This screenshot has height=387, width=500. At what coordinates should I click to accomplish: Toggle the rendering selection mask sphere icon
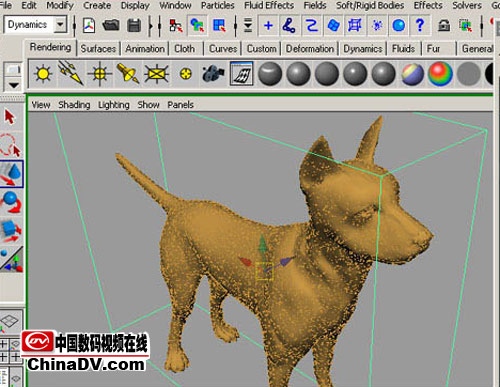click(x=399, y=25)
